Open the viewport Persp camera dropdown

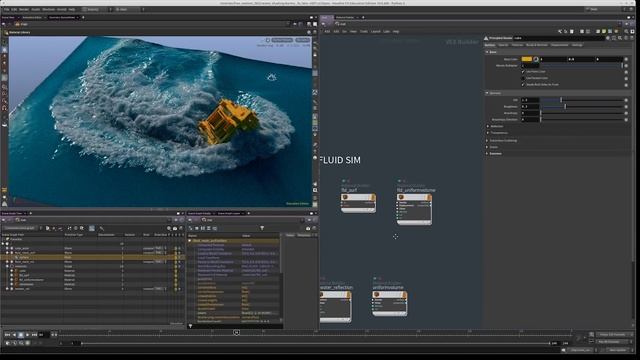302,40
